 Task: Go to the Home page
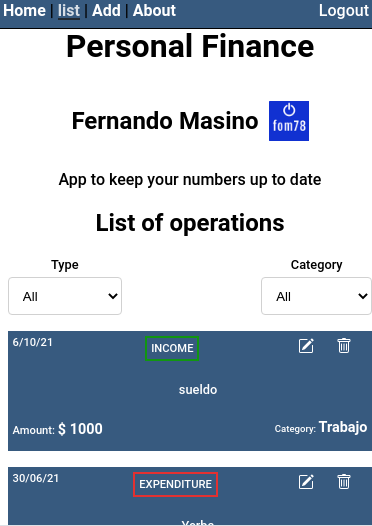[24, 10]
